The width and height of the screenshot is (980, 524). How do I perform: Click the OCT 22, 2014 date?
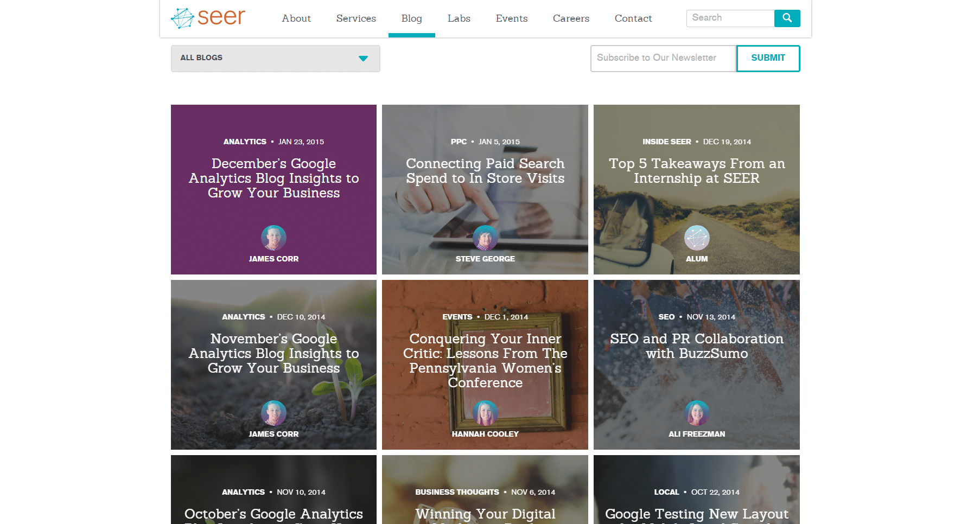coord(715,492)
